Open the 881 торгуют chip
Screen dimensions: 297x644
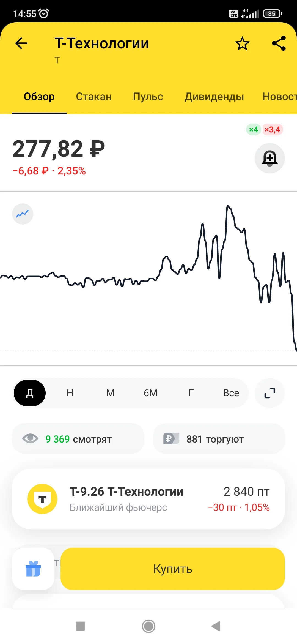[219, 439]
